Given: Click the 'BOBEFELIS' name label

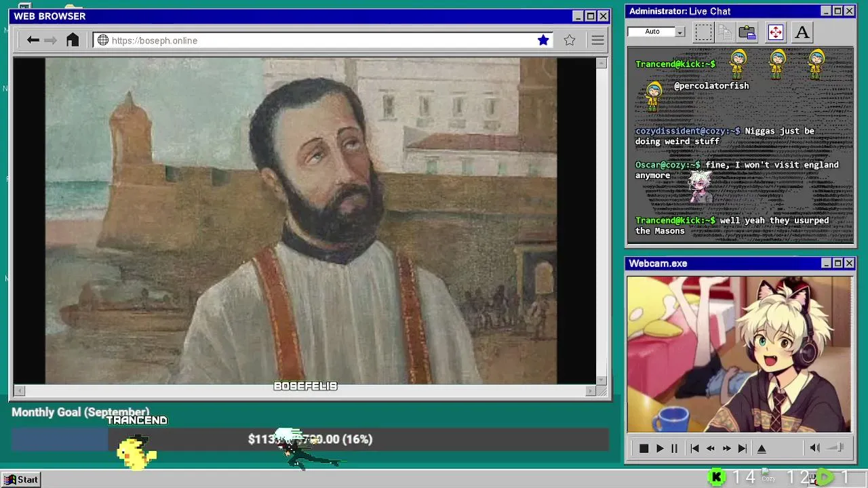Looking at the screenshot, I should 305,386.
